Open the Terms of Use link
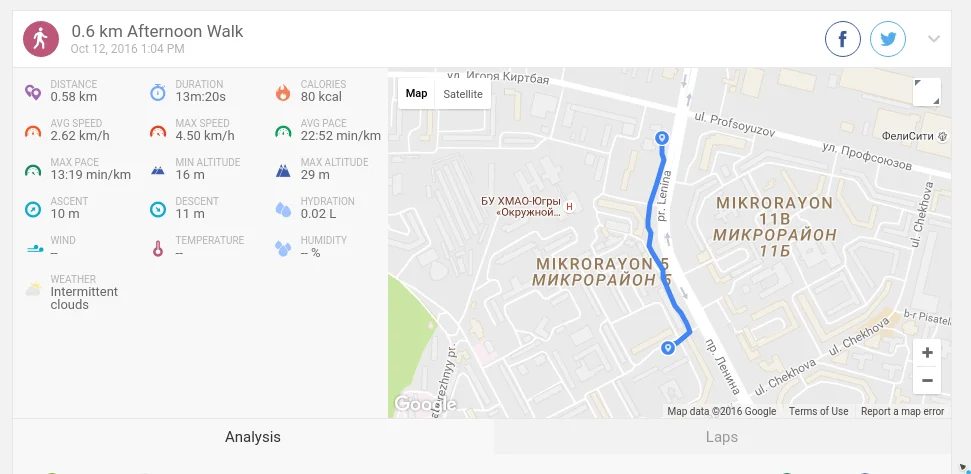This screenshot has height=474, width=971. (818, 411)
